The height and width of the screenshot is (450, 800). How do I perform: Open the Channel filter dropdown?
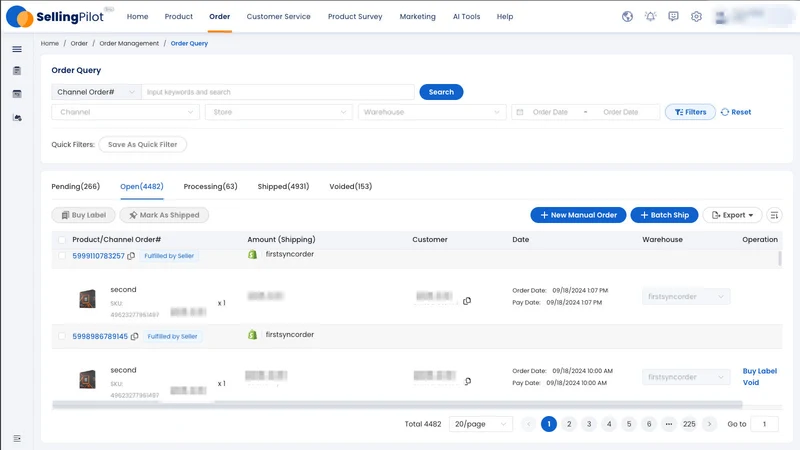tap(126, 112)
